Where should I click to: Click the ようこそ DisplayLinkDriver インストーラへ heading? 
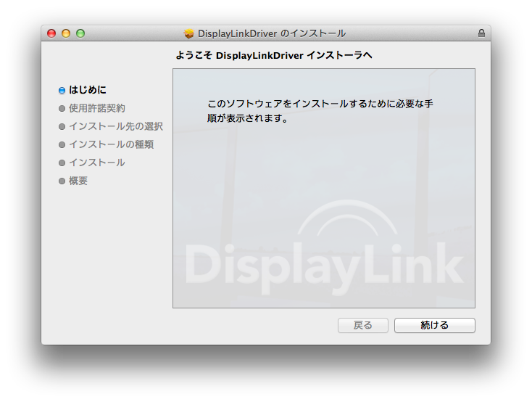274,55
